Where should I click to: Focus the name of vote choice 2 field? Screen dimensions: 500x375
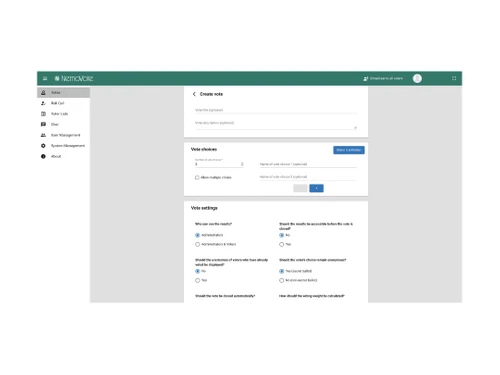click(308, 177)
